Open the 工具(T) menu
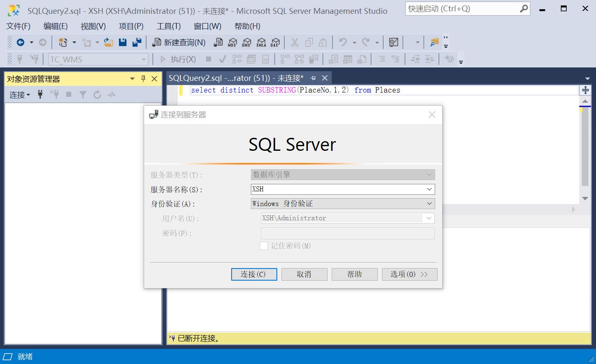 (x=169, y=26)
